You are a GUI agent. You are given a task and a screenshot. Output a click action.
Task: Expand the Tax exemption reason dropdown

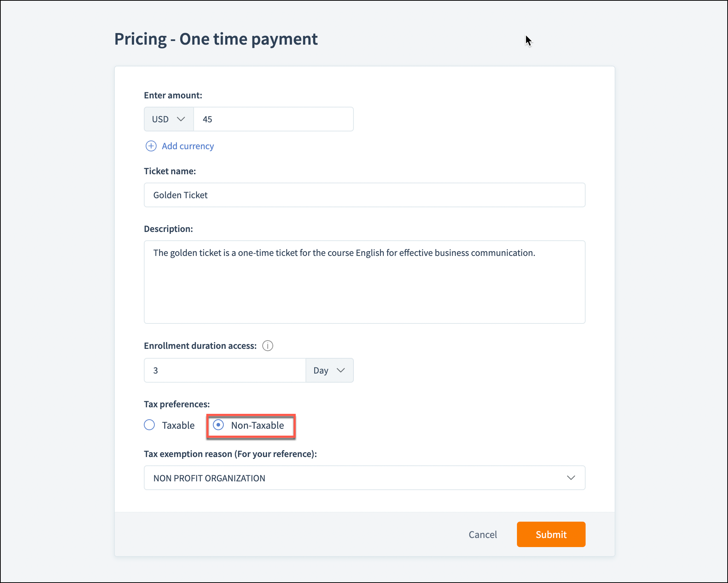click(364, 478)
